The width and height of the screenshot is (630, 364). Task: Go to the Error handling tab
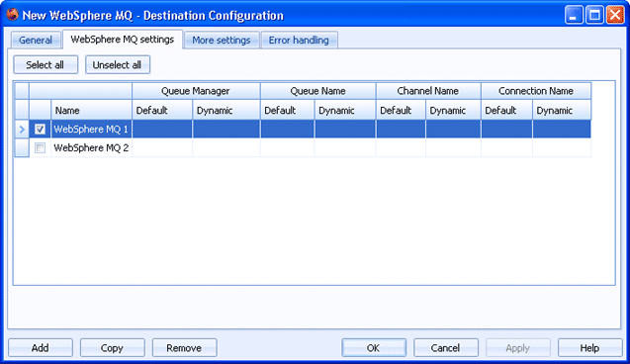pos(299,41)
